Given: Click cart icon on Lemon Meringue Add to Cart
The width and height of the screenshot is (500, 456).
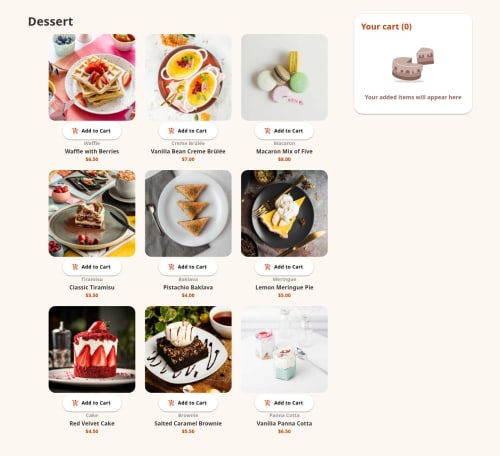Looking at the screenshot, I should (x=267, y=267).
